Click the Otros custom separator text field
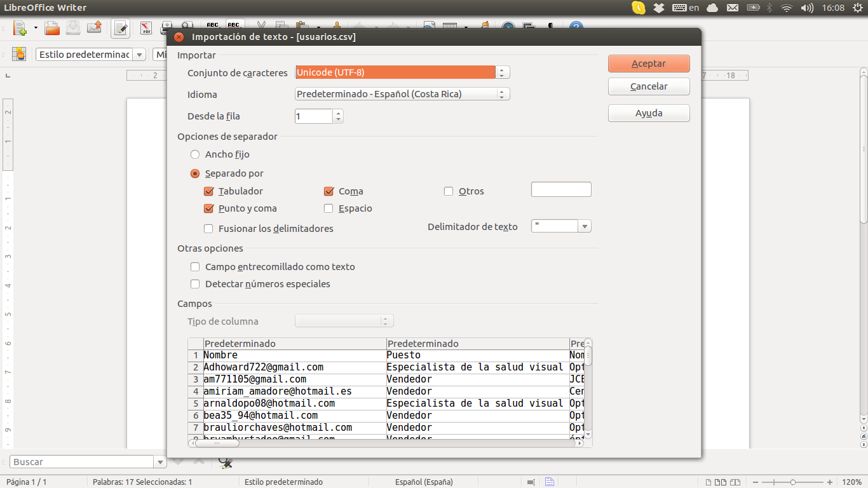 pyautogui.click(x=561, y=189)
